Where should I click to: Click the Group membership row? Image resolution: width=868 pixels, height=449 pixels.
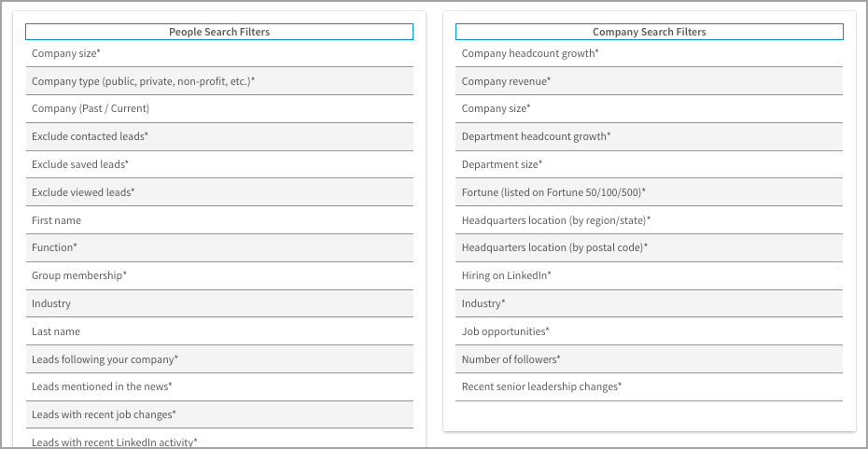(x=78, y=275)
